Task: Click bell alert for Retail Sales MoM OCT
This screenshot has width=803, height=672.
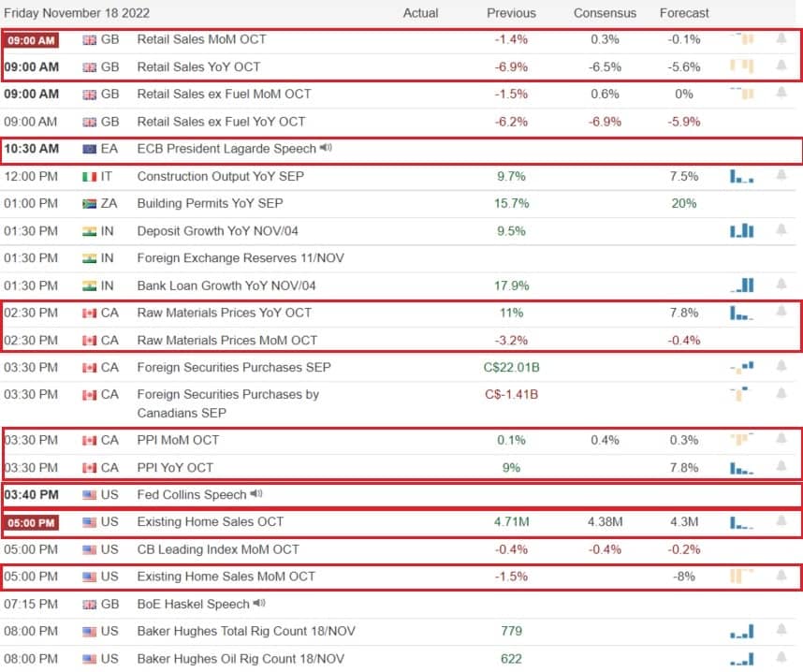Action: pyautogui.click(x=781, y=38)
